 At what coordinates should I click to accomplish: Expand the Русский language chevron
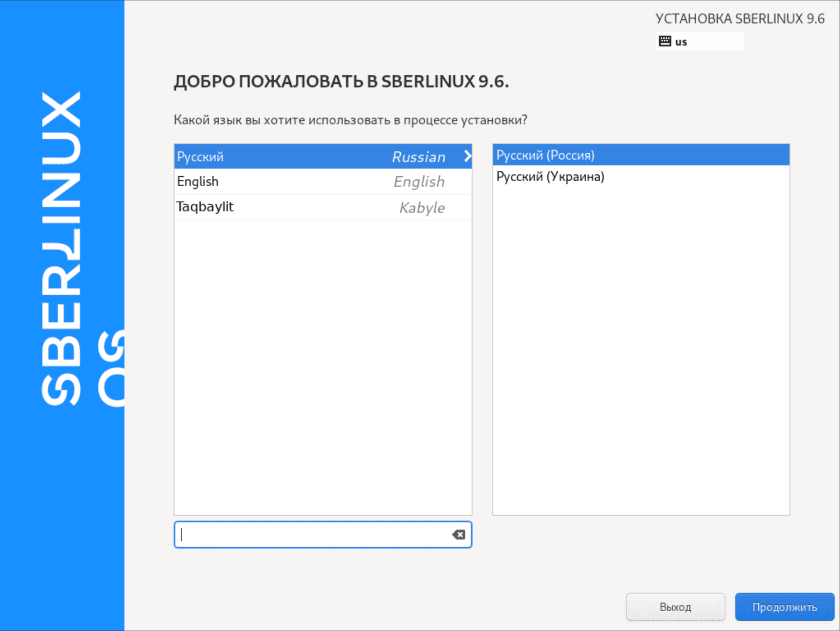467,156
